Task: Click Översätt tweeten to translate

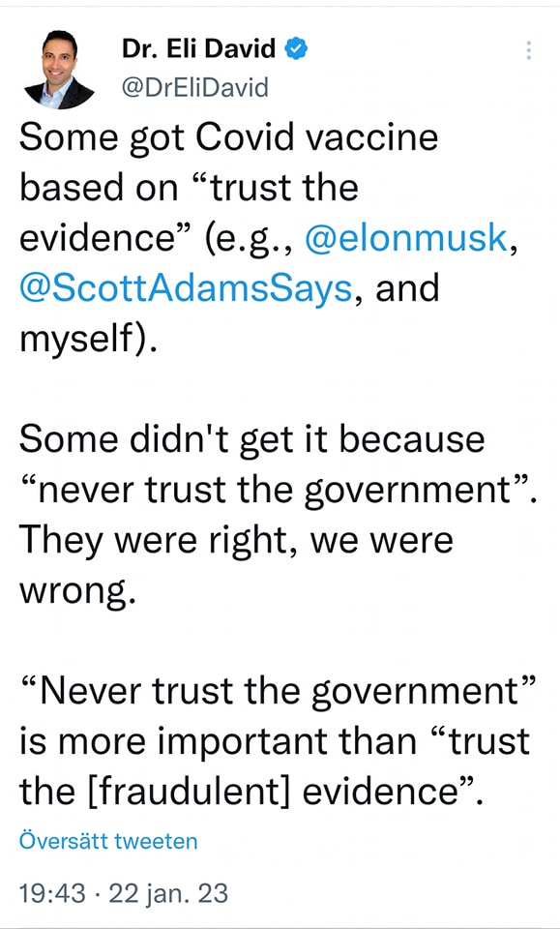Action: tap(107, 841)
